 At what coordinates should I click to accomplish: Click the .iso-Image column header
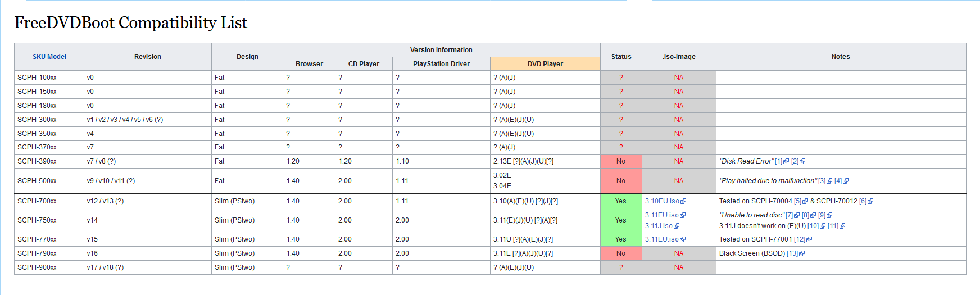pos(679,57)
